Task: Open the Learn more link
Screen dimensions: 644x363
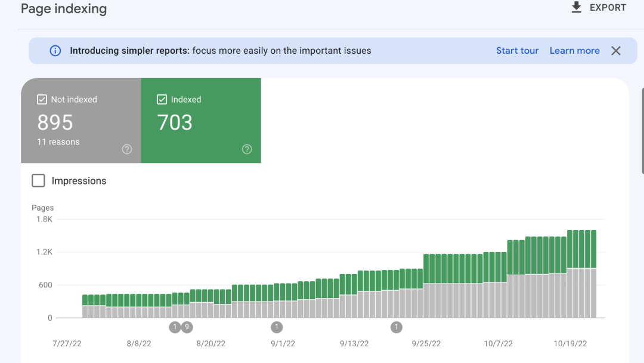Action: coord(574,51)
